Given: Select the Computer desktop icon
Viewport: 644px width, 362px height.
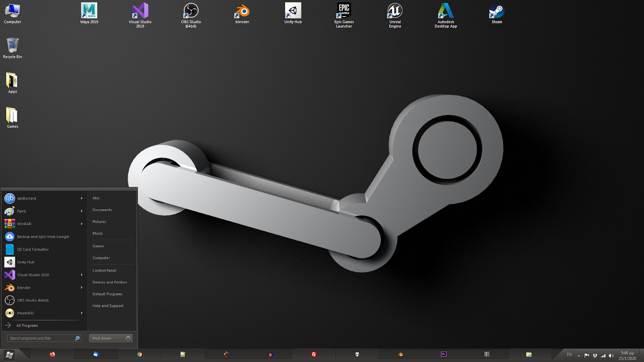Looking at the screenshot, I should point(12,13).
